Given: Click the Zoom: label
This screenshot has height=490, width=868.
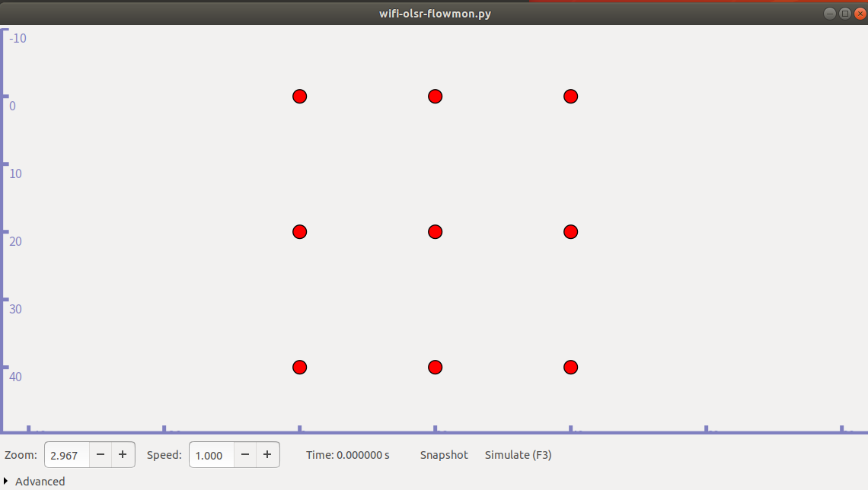Looking at the screenshot, I should 21,454.
